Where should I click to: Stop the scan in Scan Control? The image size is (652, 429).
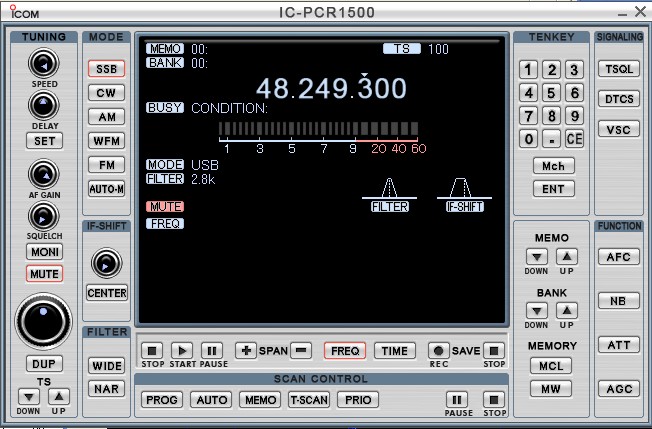click(494, 400)
